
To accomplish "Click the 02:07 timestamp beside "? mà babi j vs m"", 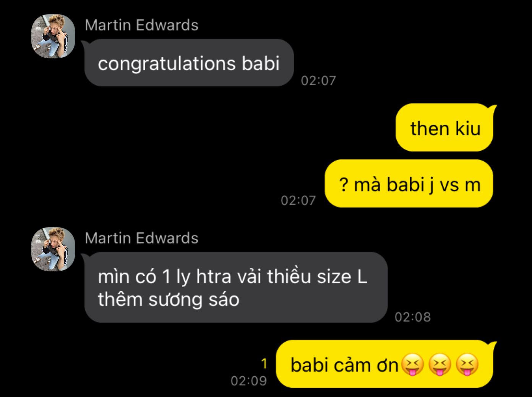I will click(298, 200).
